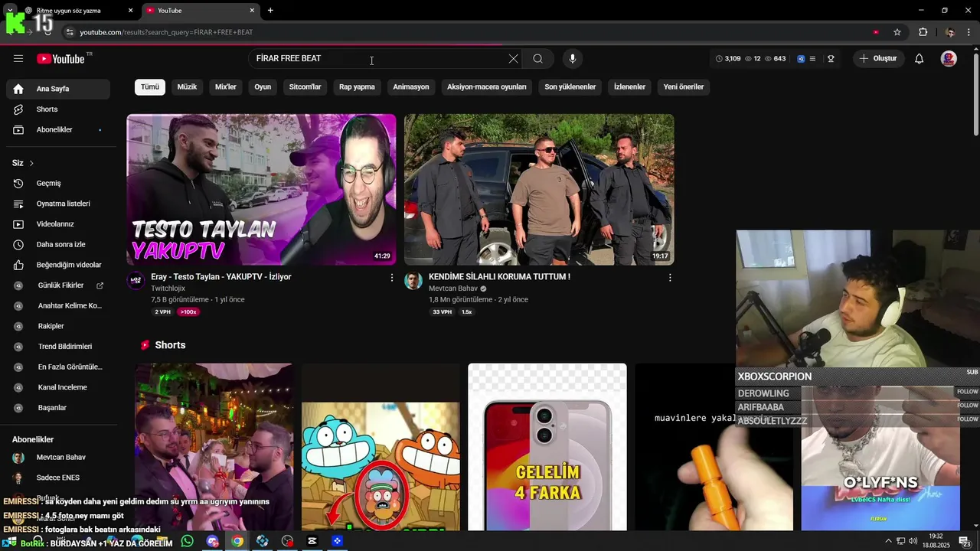Open Mevtcan Bahav avatar beside video title
Viewport: 980px width, 551px height.
tap(413, 280)
